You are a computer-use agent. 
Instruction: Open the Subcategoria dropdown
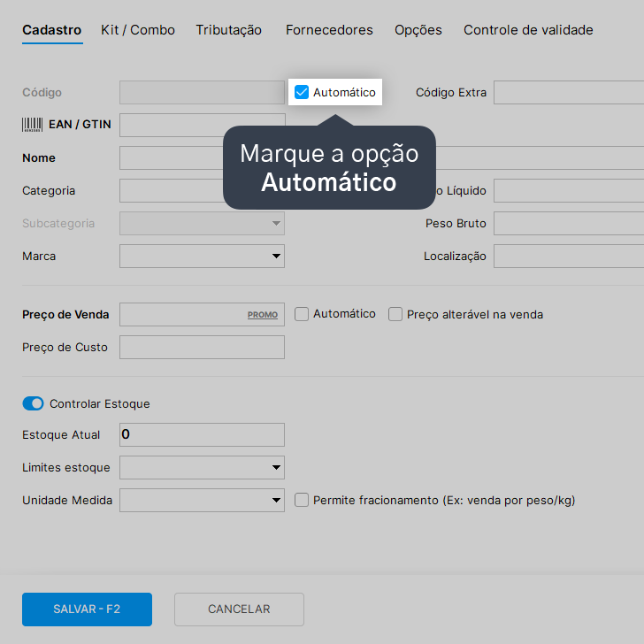click(x=202, y=224)
